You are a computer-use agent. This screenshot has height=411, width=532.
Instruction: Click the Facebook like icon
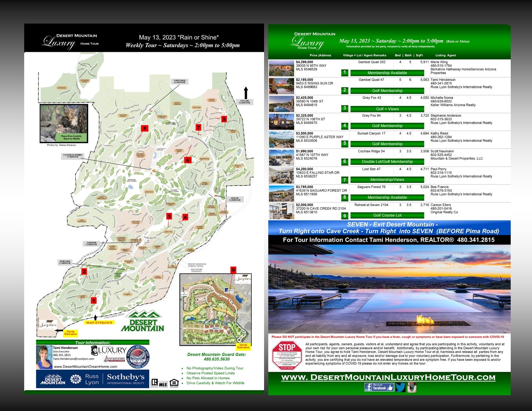(379, 387)
